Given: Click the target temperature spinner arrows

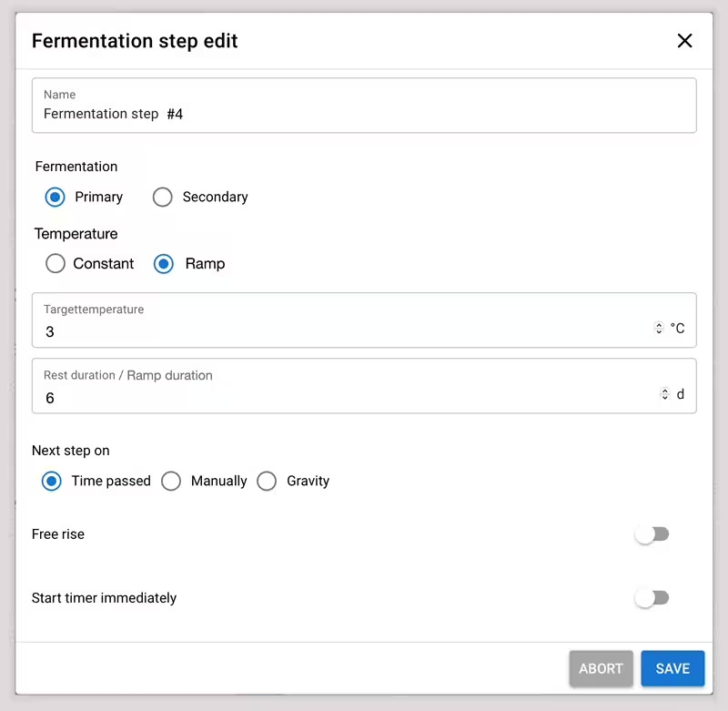Looking at the screenshot, I should [x=659, y=329].
